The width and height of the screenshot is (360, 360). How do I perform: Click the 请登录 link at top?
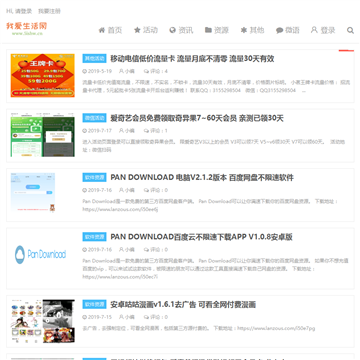23,11
